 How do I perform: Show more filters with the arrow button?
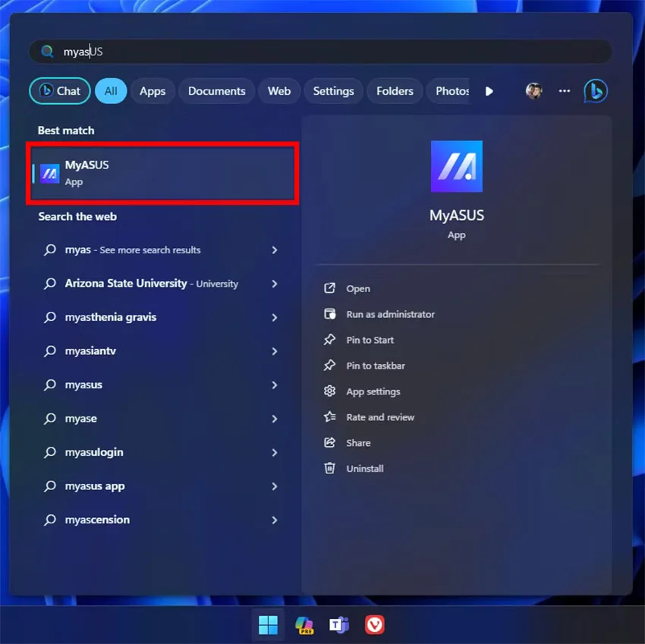489,91
